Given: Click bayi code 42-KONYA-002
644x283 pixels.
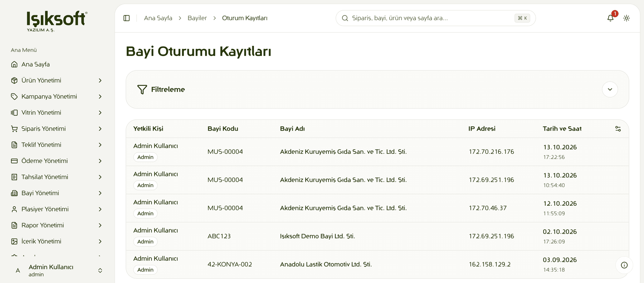Looking at the screenshot, I should [230, 264].
